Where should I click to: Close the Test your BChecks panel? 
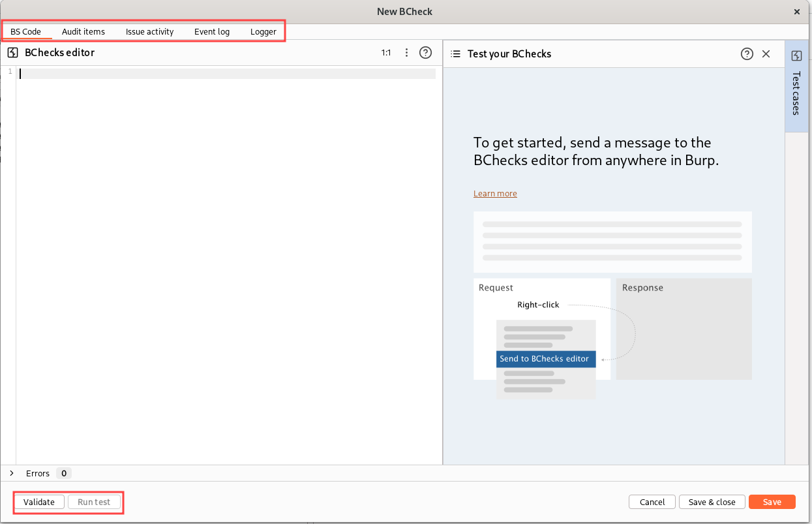(x=766, y=54)
